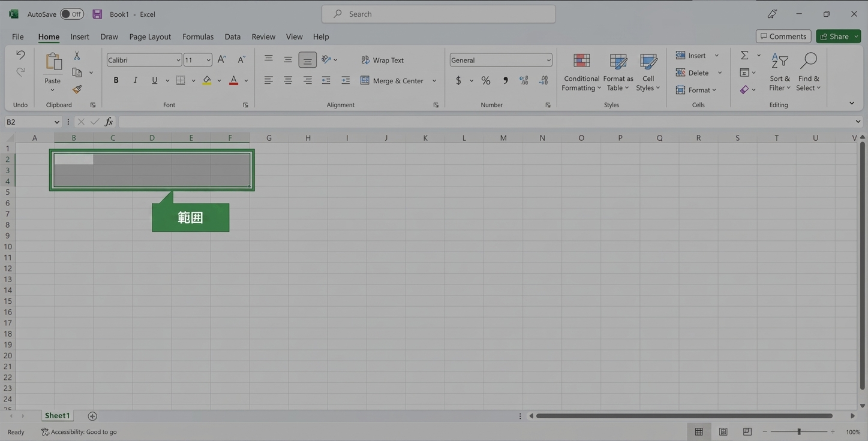
Task: Open Sort & Filter menu
Action: click(779, 72)
